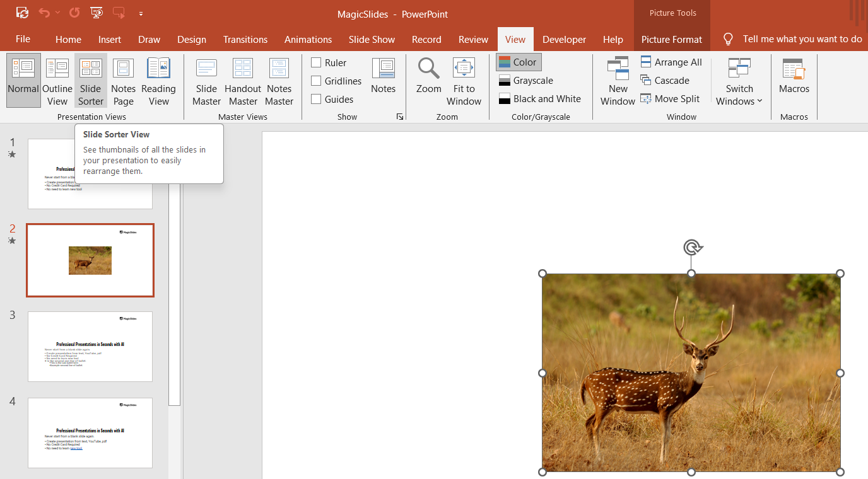Switch to the Picture Format tab
This screenshot has width=868, height=479.
point(671,39)
